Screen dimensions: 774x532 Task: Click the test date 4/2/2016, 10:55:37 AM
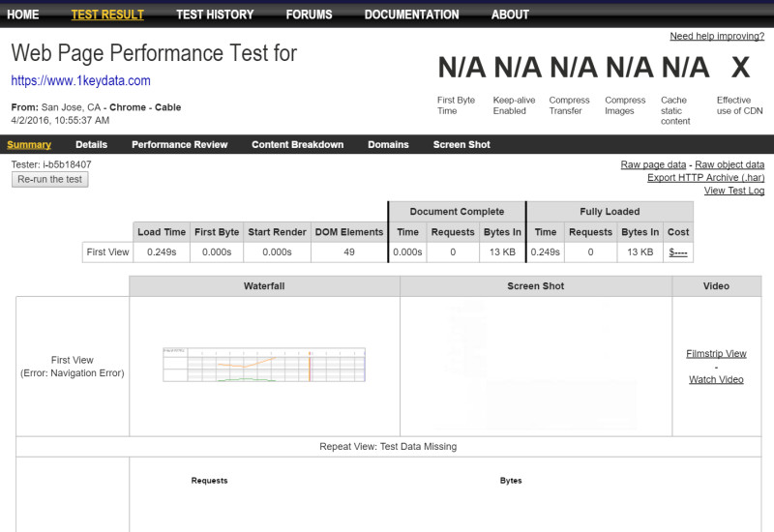60,120
